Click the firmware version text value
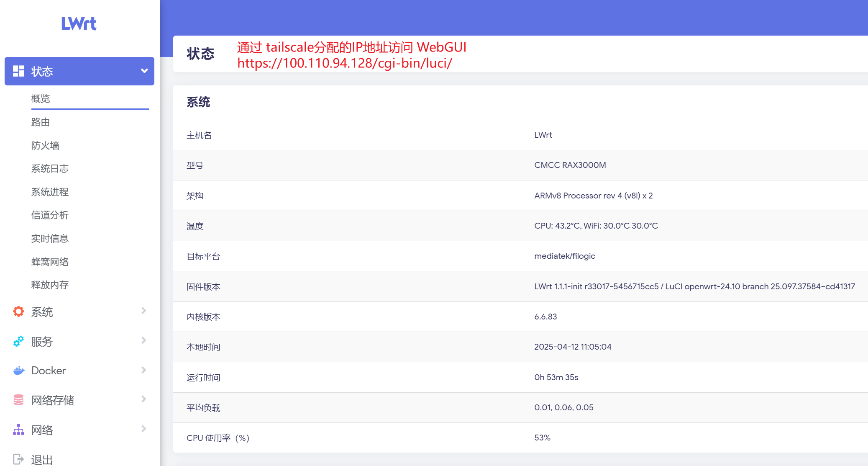 click(694, 286)
